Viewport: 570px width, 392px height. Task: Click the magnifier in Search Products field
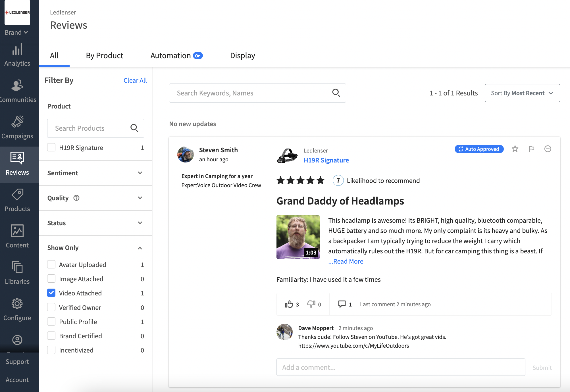(x=134, y=128)
